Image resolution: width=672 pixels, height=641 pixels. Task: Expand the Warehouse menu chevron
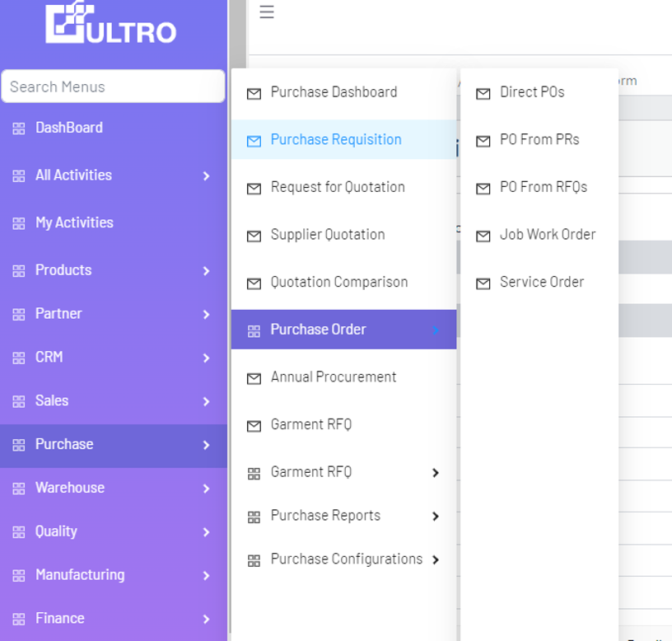point(206,489)
